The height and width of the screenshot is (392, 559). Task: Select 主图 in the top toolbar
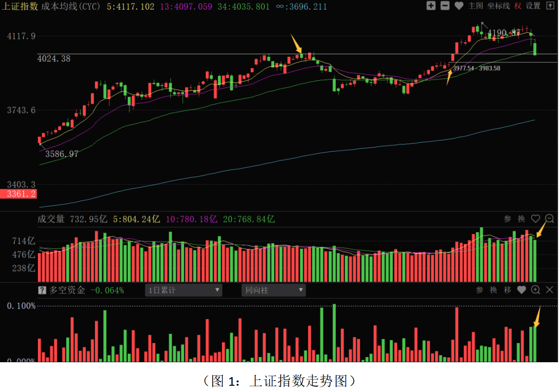click(475, 6)
